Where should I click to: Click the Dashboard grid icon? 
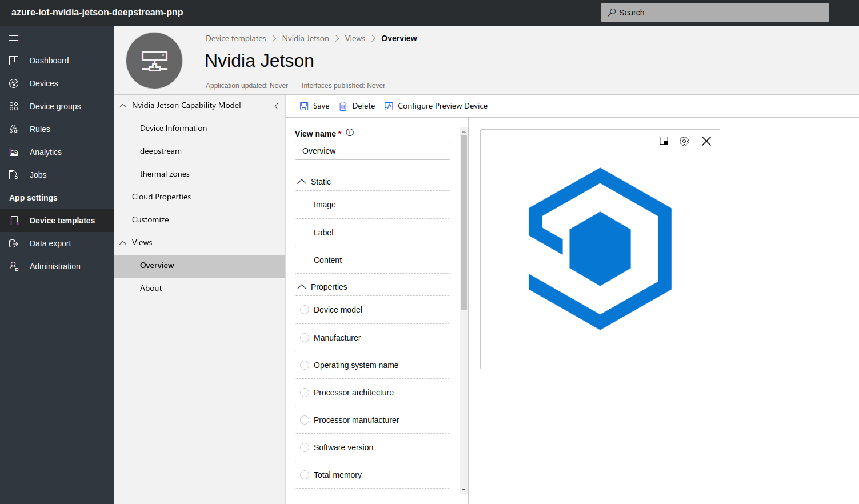14,61
